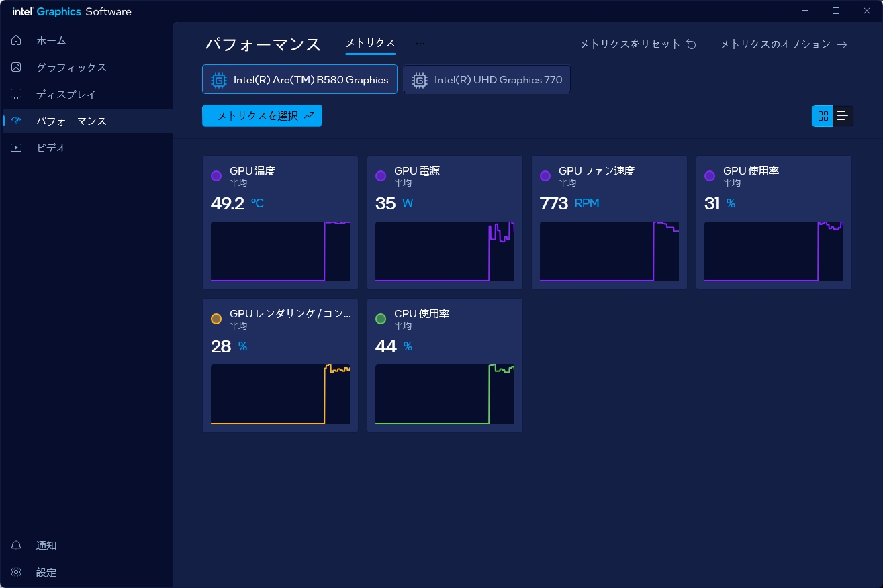
Task: Click the 28 % rendering value
Action: point(229,346)
